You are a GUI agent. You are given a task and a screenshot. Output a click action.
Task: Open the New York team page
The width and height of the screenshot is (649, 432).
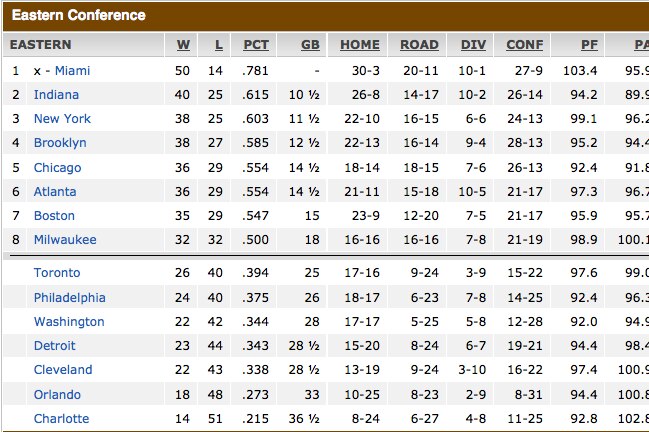click(62, 119)
